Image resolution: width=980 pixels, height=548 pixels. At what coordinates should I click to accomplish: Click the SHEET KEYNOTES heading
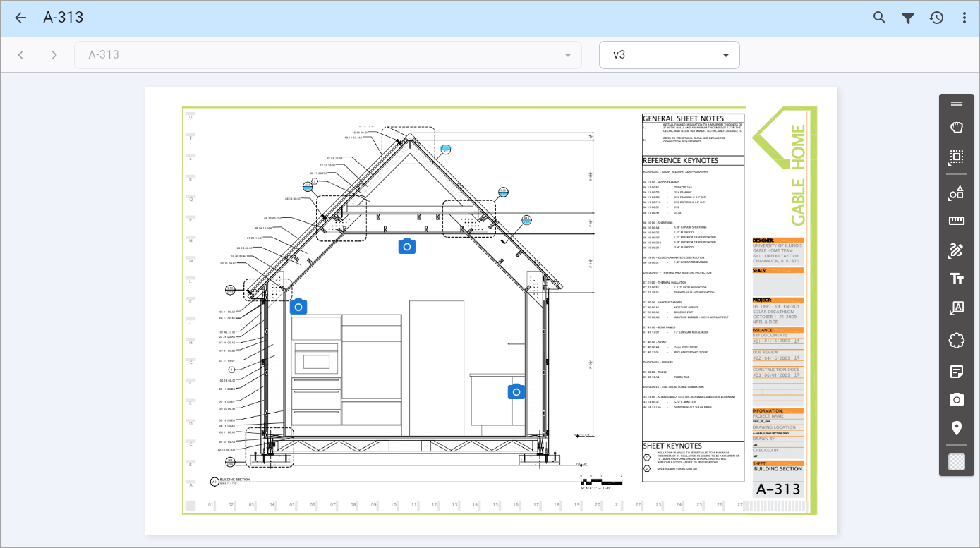point(672,446)
